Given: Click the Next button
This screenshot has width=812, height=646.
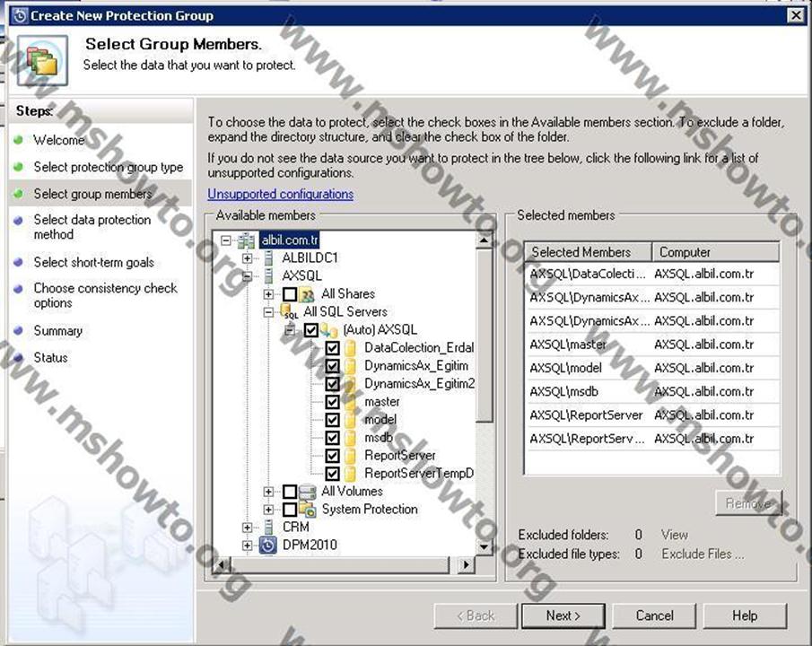Looking at the screenshot, I should click(x=563, y=615).
